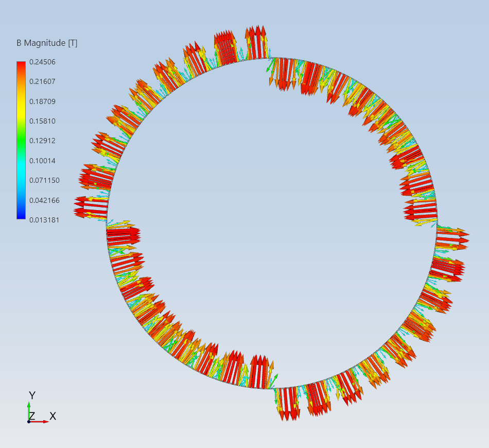Click the legend value 0.21607
Viewport: 489px width, 448px height.
(x=43, y=81)
